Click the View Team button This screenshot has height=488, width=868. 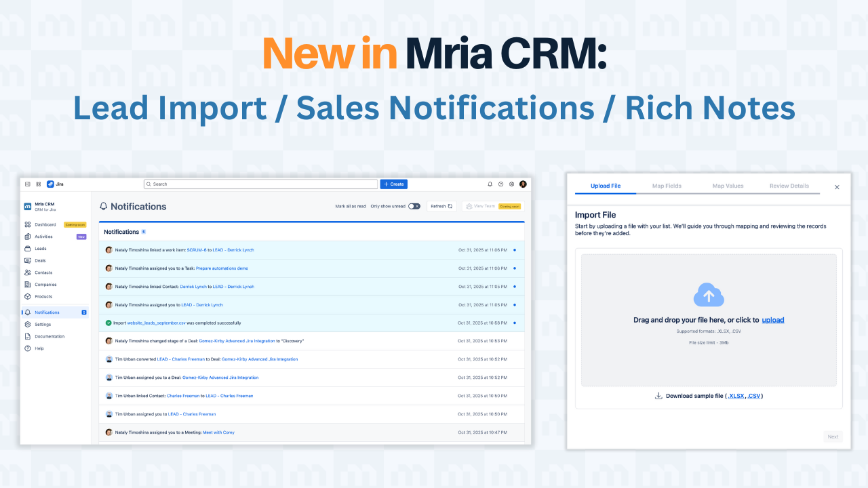[x=492, y=206]
